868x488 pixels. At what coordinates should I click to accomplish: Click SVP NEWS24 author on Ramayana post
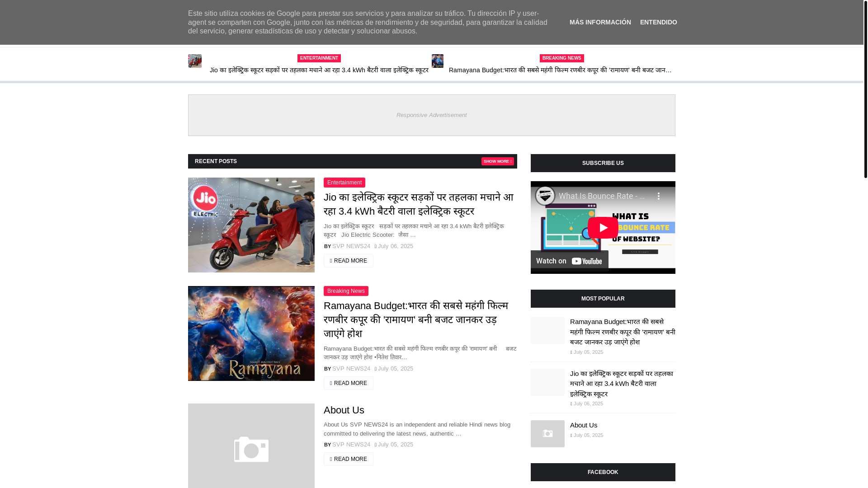[351, 369]
